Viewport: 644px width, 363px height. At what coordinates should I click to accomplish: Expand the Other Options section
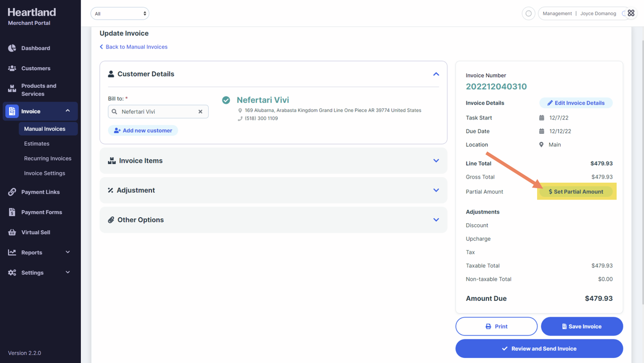pos(436,220)
